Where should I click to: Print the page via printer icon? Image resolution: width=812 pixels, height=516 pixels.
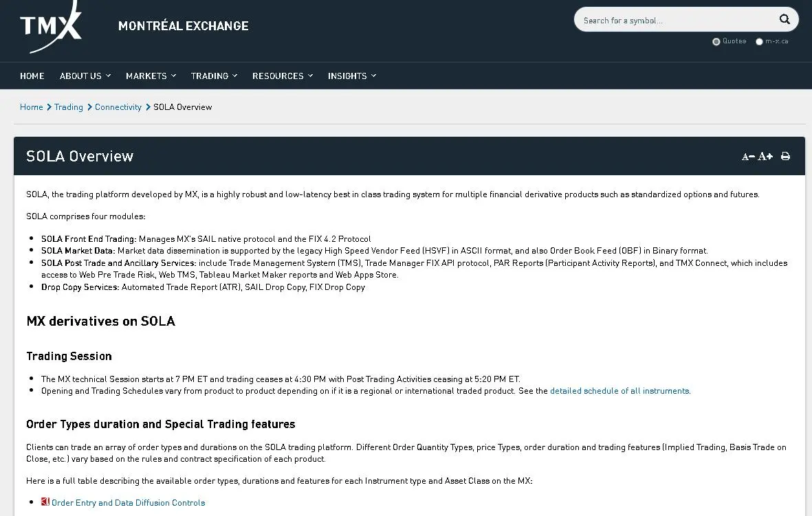pos(786,156)
